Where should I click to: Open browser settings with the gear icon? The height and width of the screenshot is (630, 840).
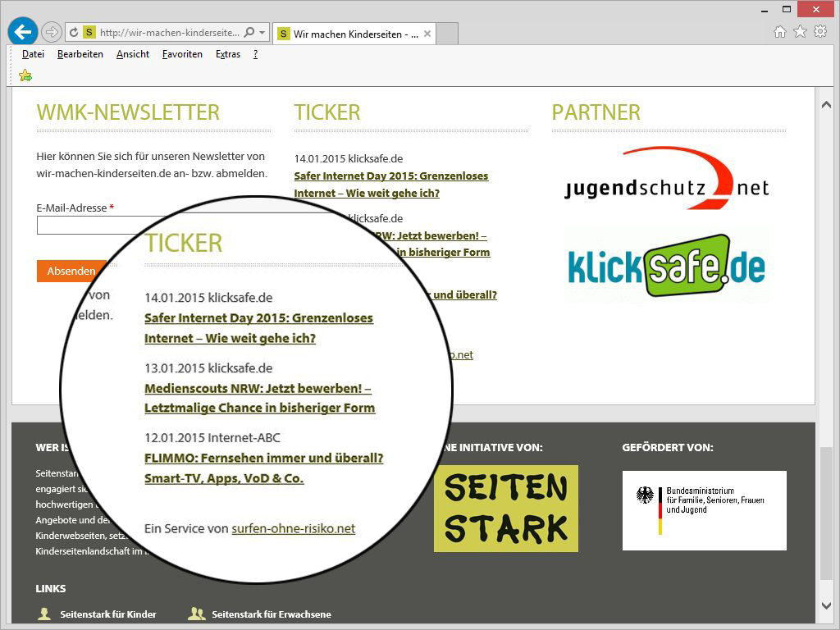pyautogui.click(x=820, y=32)
